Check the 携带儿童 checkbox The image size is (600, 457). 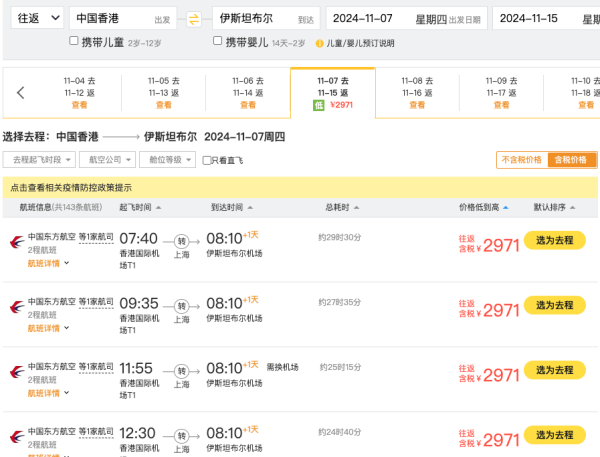pos(74,41)
